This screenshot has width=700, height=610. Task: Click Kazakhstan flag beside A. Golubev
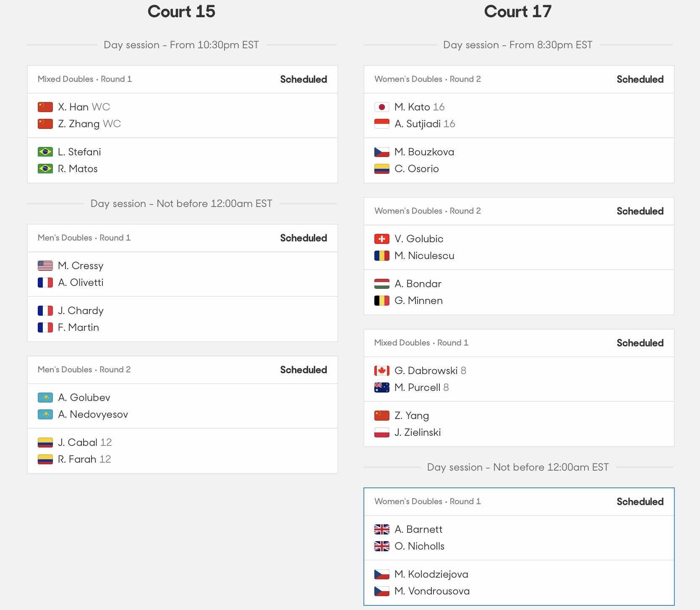click(45, 398)
